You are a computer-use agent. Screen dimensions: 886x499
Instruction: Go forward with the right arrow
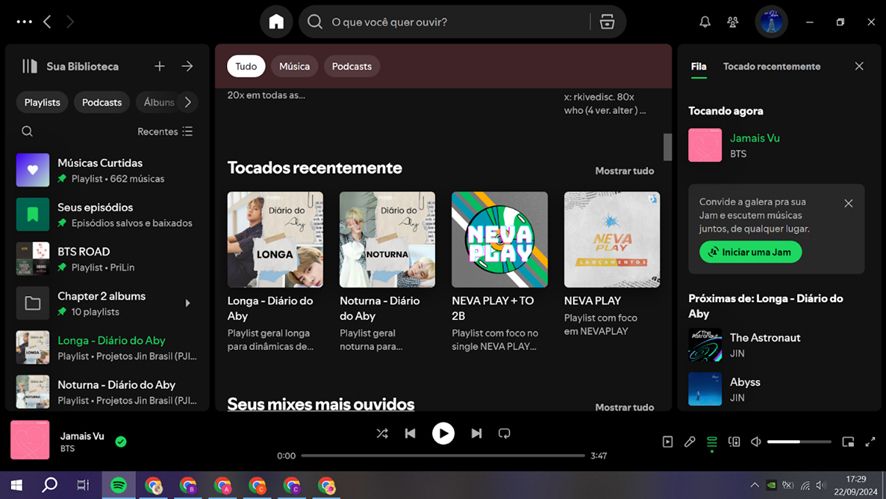(70, 21)
